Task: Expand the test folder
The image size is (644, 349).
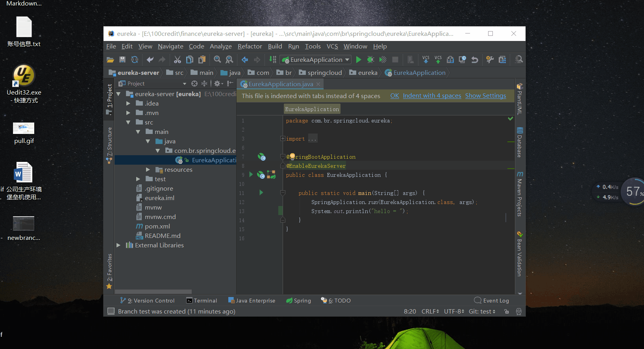Action: click(138, 179)
